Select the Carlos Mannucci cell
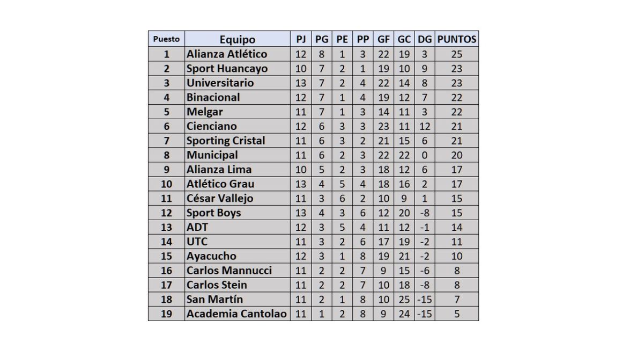 tap(229, 270)
